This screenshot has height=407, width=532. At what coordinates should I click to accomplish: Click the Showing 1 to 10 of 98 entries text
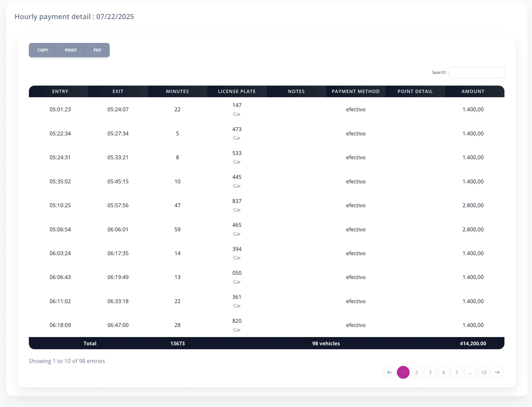[x=67, y=361]
